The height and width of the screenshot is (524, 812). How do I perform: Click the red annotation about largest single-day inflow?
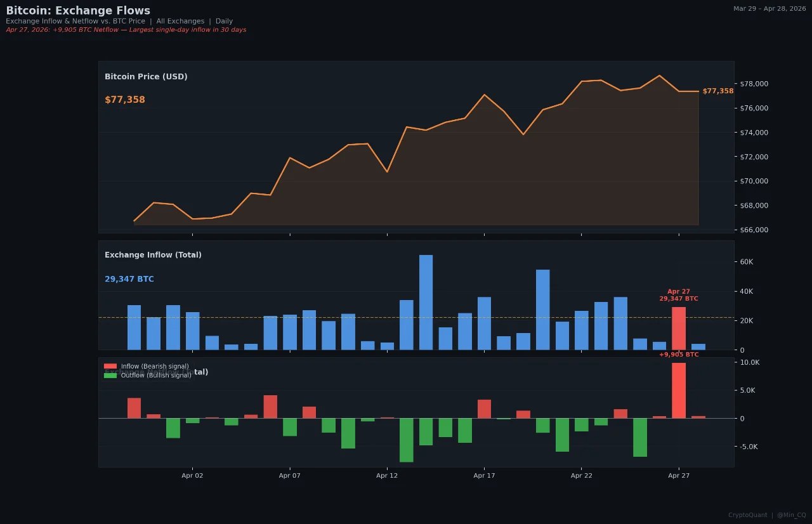[x=126, y=29]
